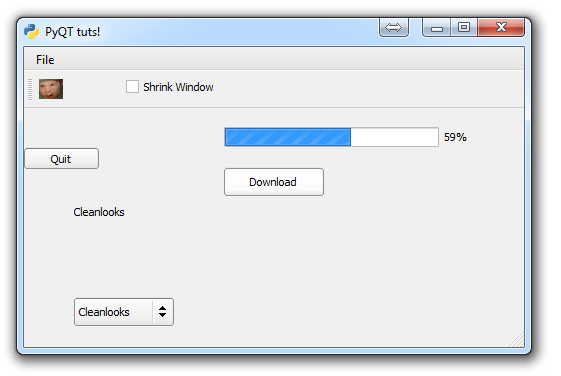Close the PyQT tuts window
The height and width of the screenshot is (376, 561).
pos(501,28)
